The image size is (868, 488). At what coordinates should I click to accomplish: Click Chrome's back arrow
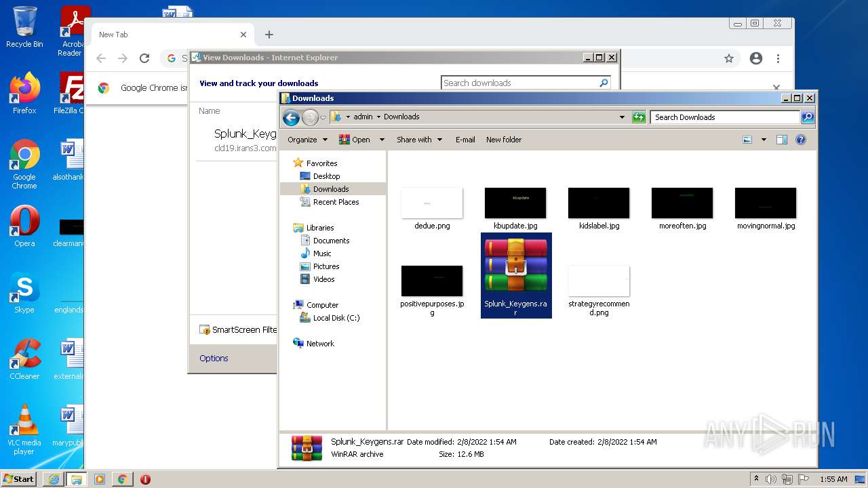tap(101, 59)
